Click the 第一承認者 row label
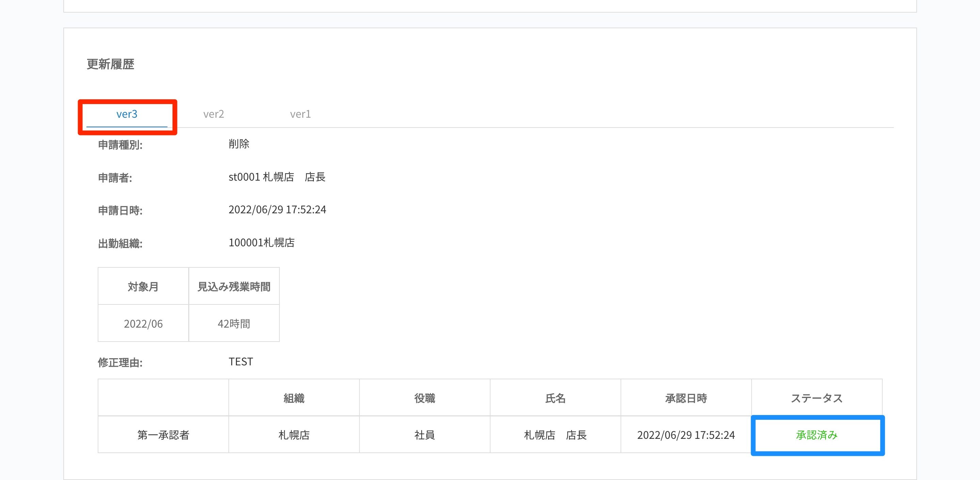Viewport: 980px width, 480px height. [163, 435]
